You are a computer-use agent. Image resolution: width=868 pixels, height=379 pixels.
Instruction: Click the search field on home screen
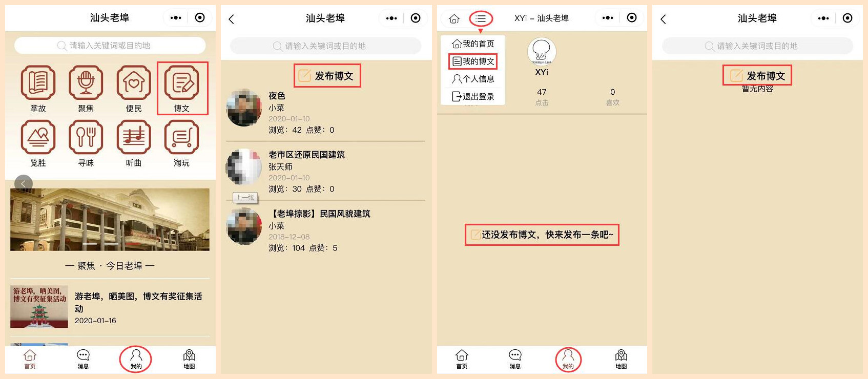110,46
